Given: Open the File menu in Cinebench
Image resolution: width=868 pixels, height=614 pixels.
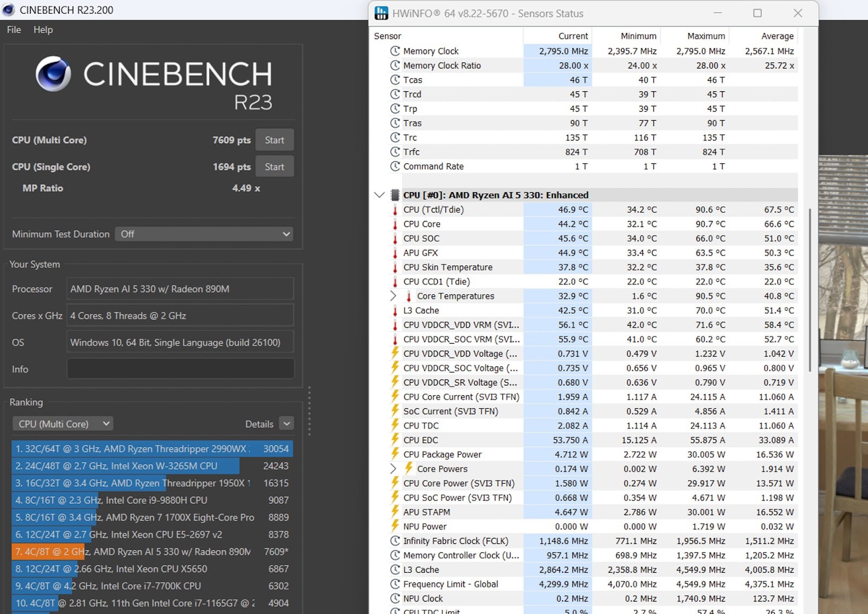Looking at the screenshot, I should pyautogui.click(x=14, y=30).
